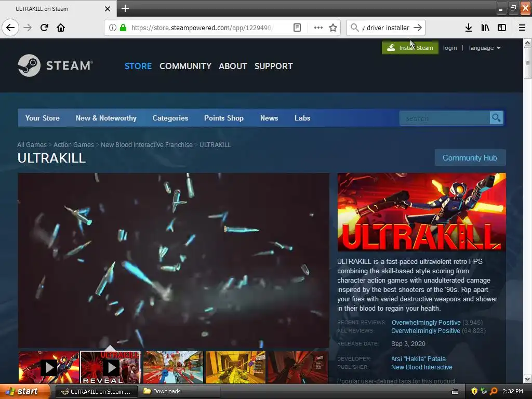
Task: Open the Downloads taskbar window
Action: point(180,392)
